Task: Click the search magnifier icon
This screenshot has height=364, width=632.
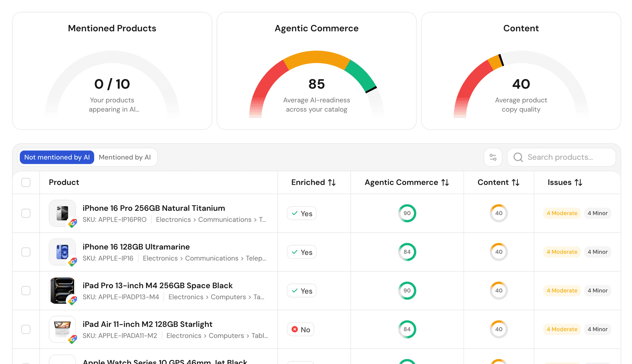Action: tap(518, 157)
